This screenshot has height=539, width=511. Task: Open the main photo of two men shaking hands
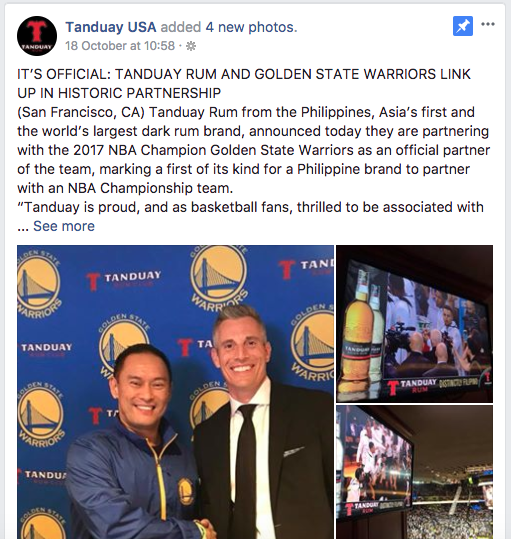pyautogui.click(x=175, y=392)
